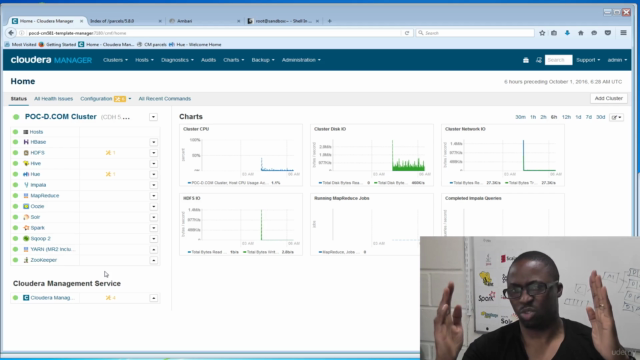Set chart time range to 30d
This screenshot has width=640, height=360.
[600, 117]
